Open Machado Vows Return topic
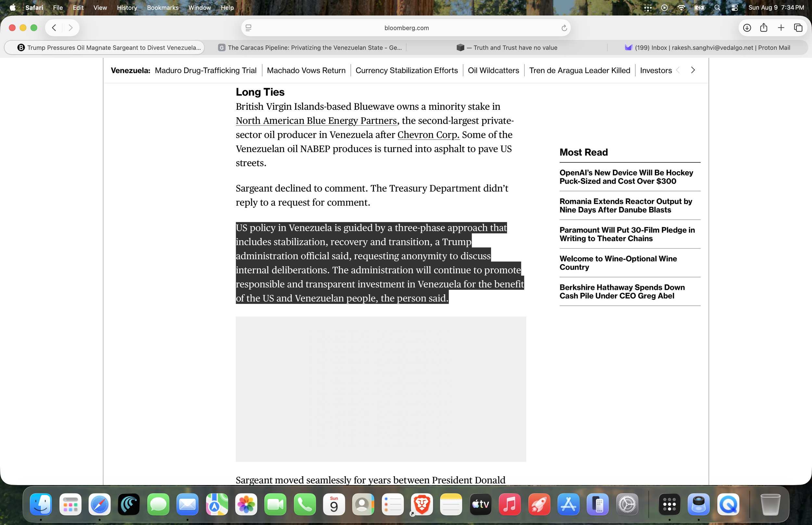The width and height of the screenshot is (812, 525). (306, 70)
